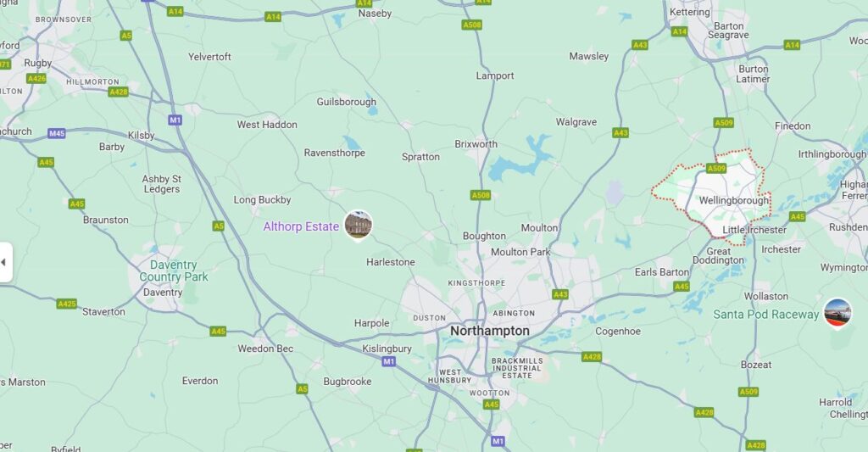
Task: Select the Rugby town label
Action: [37, 63]
